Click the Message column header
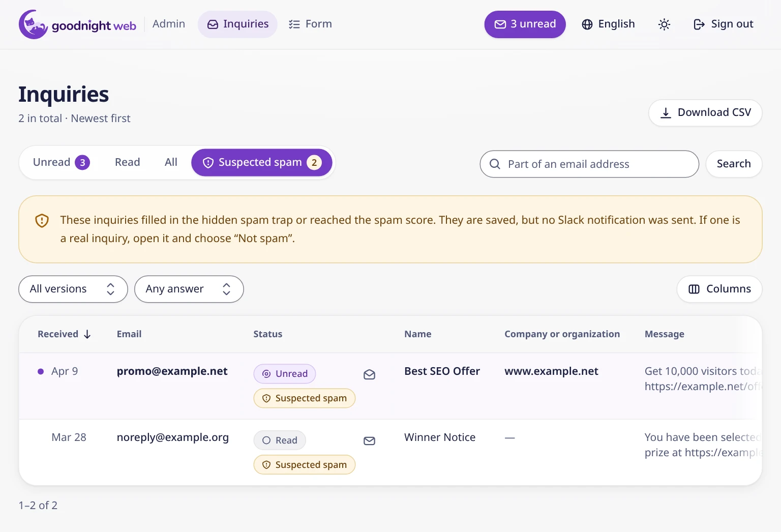Screen dimensions: 781x532 tap(664, 334)
